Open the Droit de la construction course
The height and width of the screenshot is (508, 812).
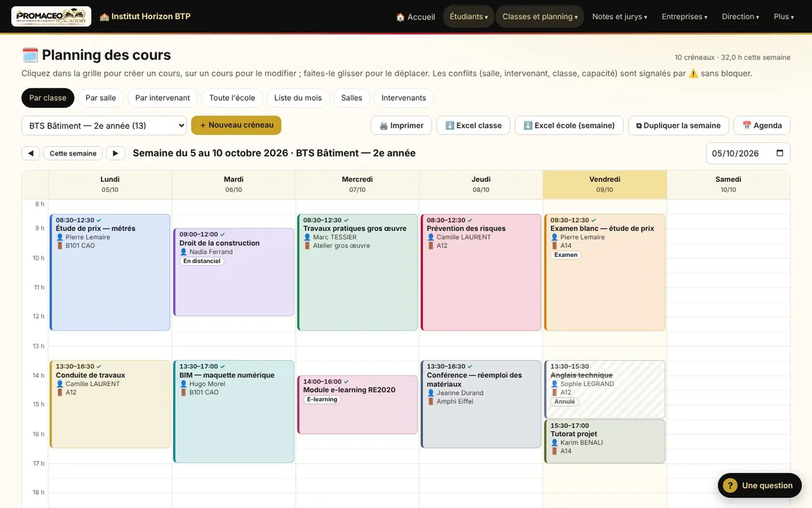(233, 272)
